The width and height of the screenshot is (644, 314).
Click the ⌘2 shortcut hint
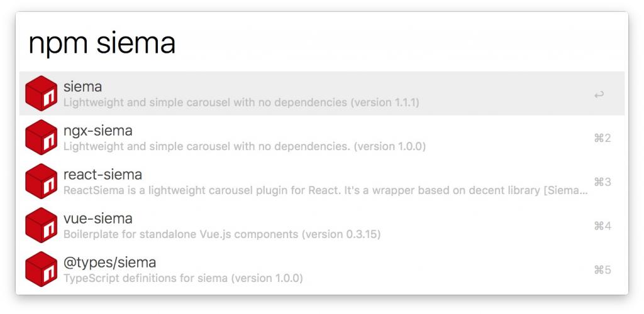pos(602,138)
